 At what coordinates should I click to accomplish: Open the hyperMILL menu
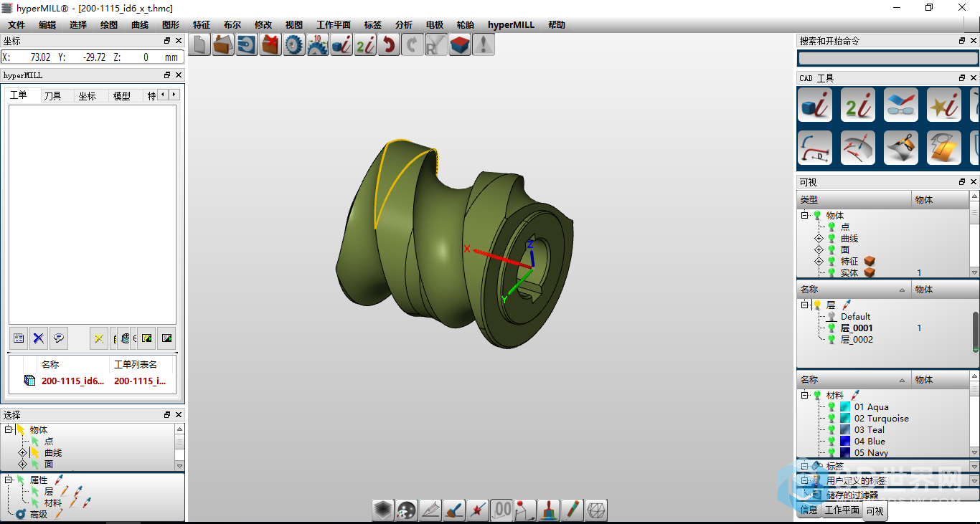click(x=511, y=24)
